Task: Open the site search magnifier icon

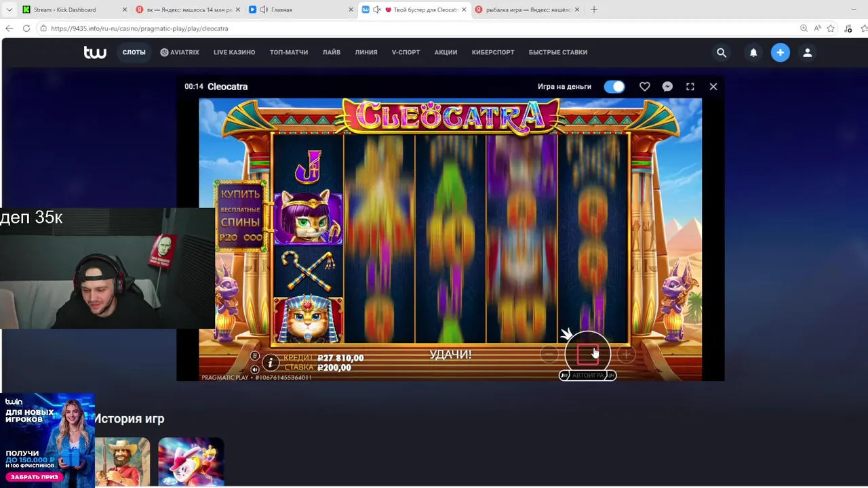Action: (722, 52)
